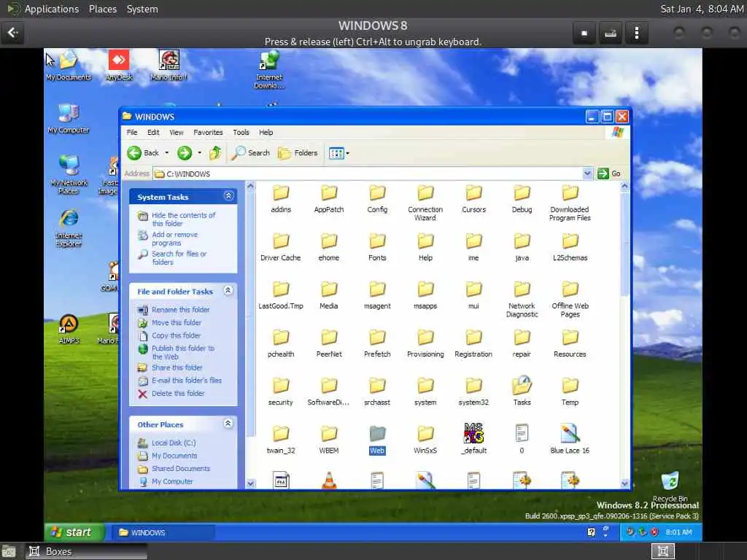Open the Places menu in top panel
The height and width of the screenshot is (560, 747).
[102, 9]
